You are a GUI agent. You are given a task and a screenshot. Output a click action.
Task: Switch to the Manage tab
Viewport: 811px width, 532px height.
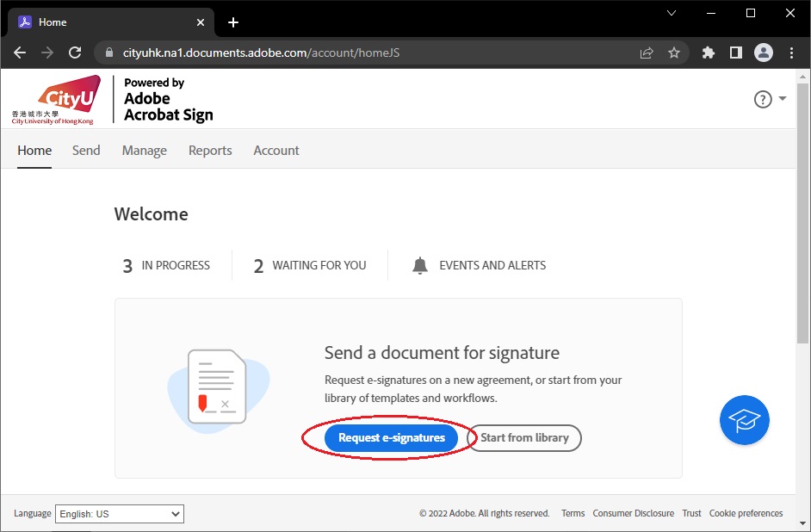[144, 150]
